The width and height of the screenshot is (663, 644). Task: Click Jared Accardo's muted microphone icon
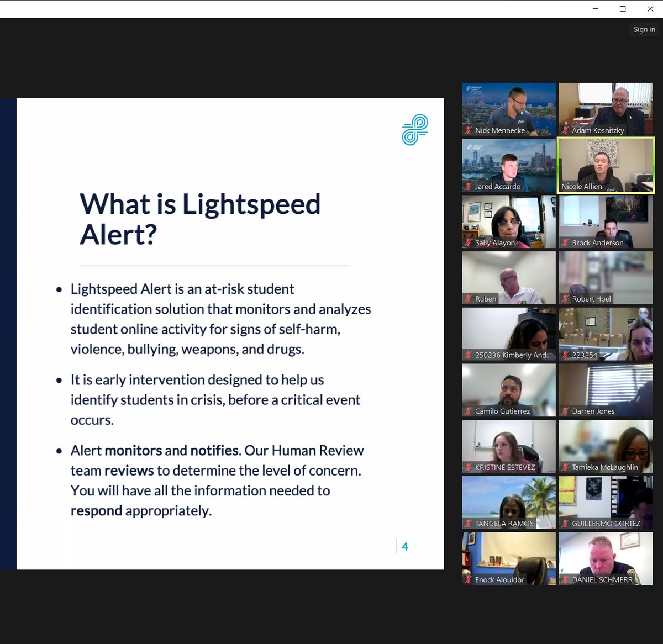(469, 187)
